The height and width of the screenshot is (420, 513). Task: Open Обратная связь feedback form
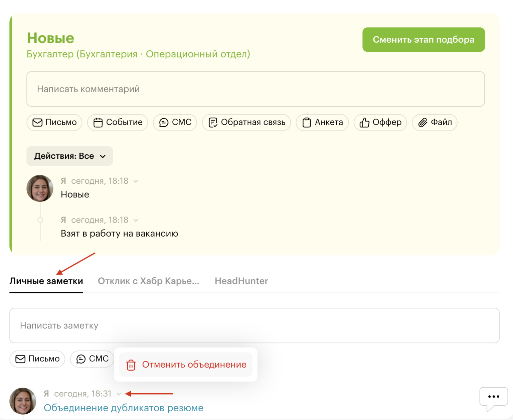click(246, 122)
